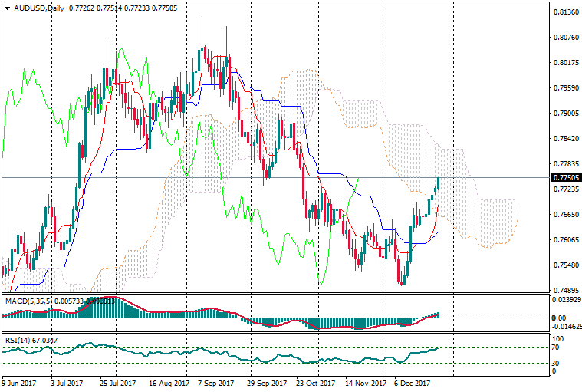Click the MACD 0.023929 scale value

click(566, 300)
